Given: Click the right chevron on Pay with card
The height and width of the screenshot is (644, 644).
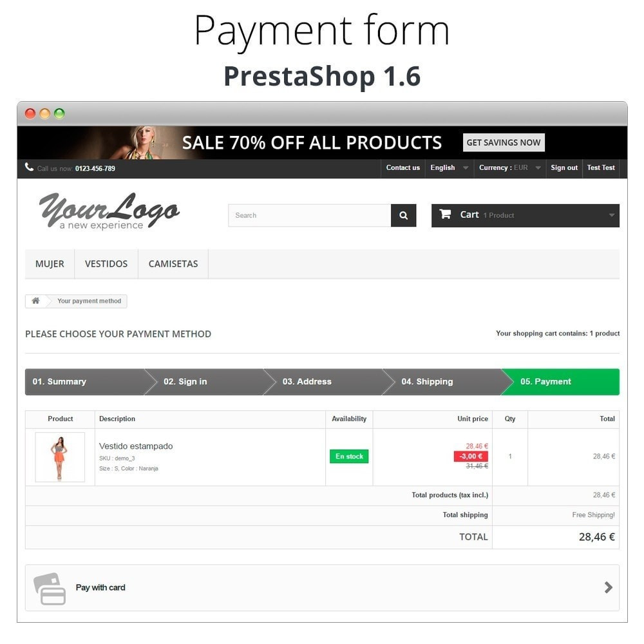Looking at the screenshot, I should 609,587.
